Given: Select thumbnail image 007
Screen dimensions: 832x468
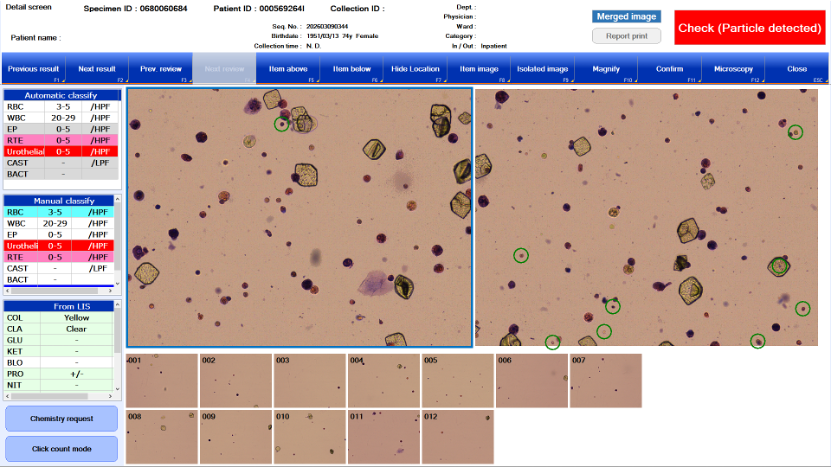Looking at the screenshot, I should (x=605, y=380).
